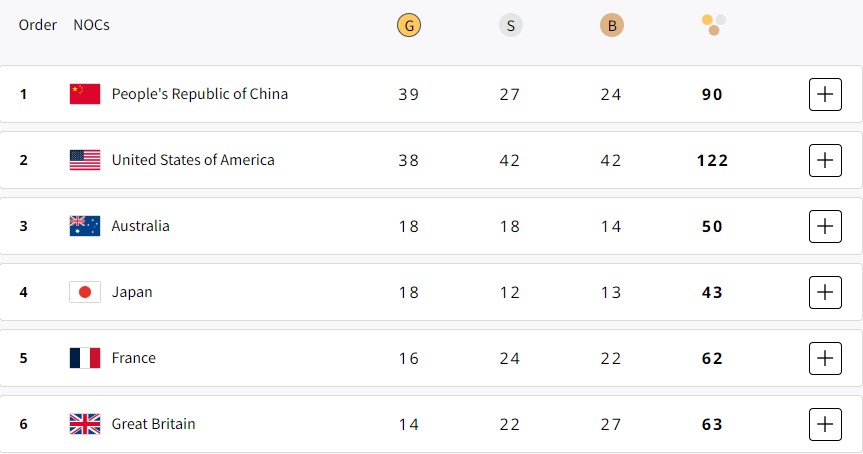Expand the France row details

[x=825, y=358]
